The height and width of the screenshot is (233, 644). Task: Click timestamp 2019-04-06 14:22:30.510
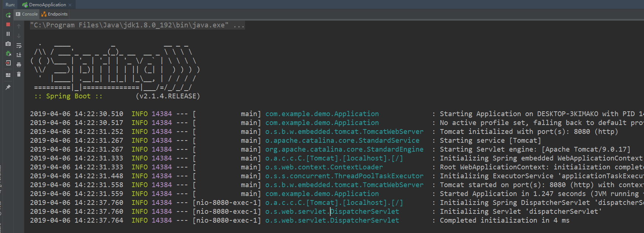(x=77, y=114)
